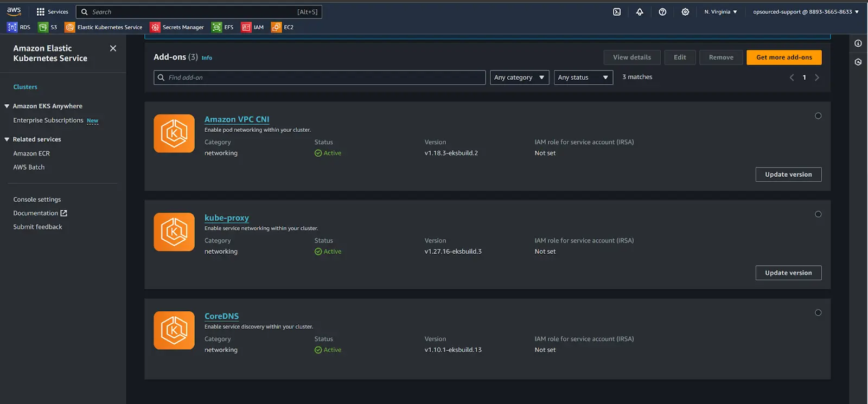Open the help question mark icon

click(662, 12)
